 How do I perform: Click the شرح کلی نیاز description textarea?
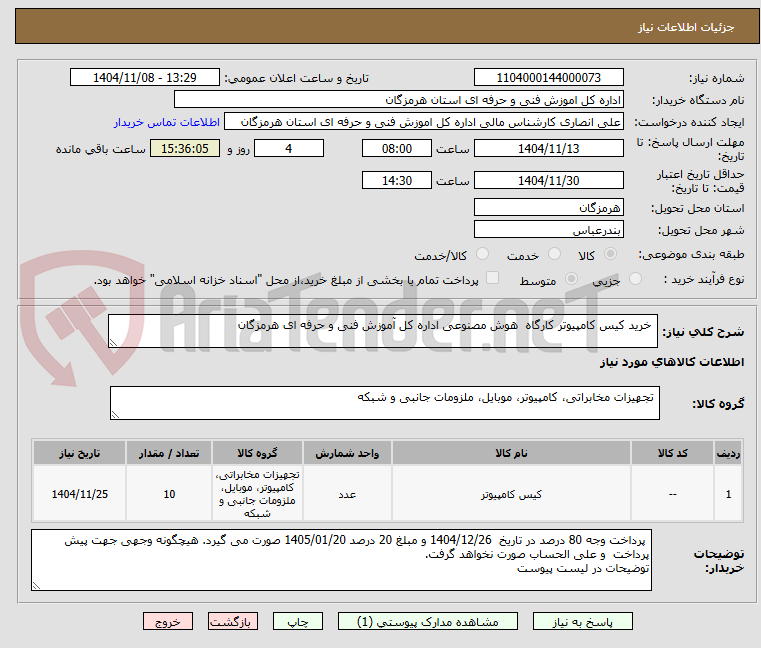(383, 331)
